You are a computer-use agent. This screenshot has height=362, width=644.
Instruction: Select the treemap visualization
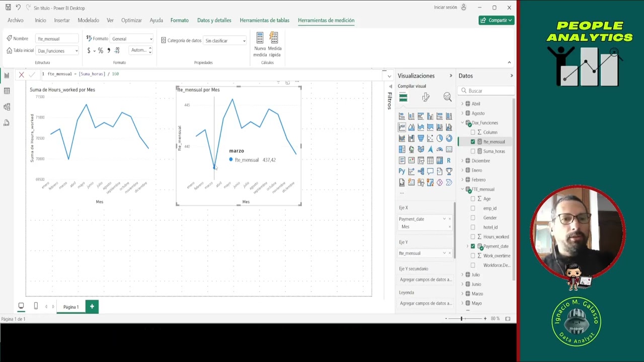point(402,149)
